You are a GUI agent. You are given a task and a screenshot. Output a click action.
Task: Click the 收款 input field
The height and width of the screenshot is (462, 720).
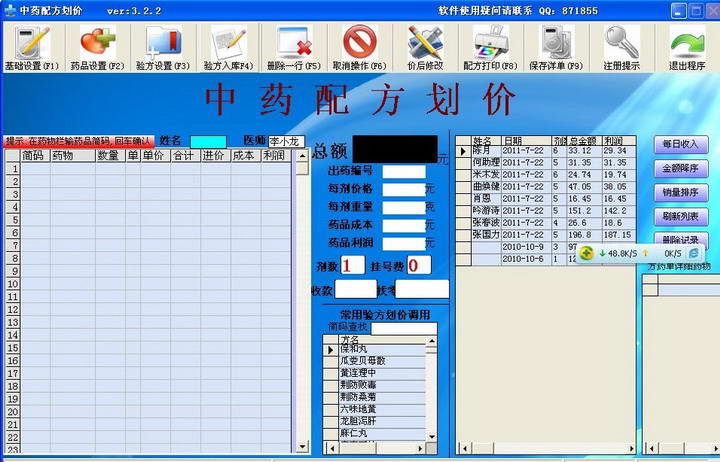pos(356,289)
